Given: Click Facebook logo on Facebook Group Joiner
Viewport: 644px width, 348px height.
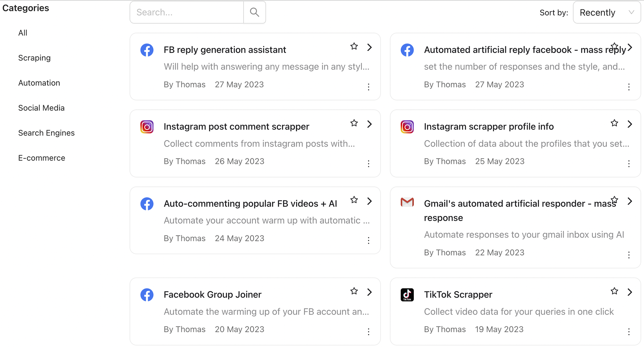Looking at the screenshot, I should (147, 295).
